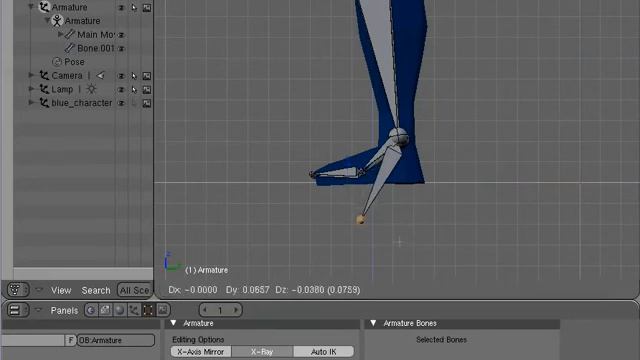Click the Pose icon in outliner
Image resolution: width=640 pixels, height=360 pixels.
coord(57,62)
